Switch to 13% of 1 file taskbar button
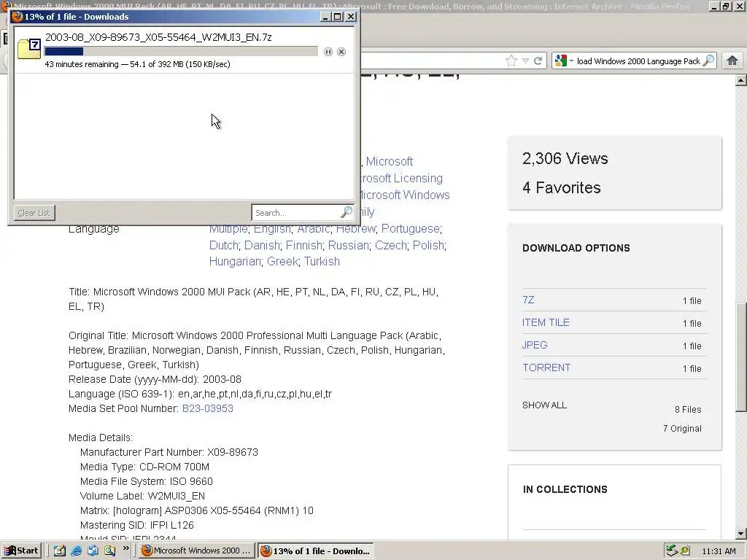 (x=315, y=551)
